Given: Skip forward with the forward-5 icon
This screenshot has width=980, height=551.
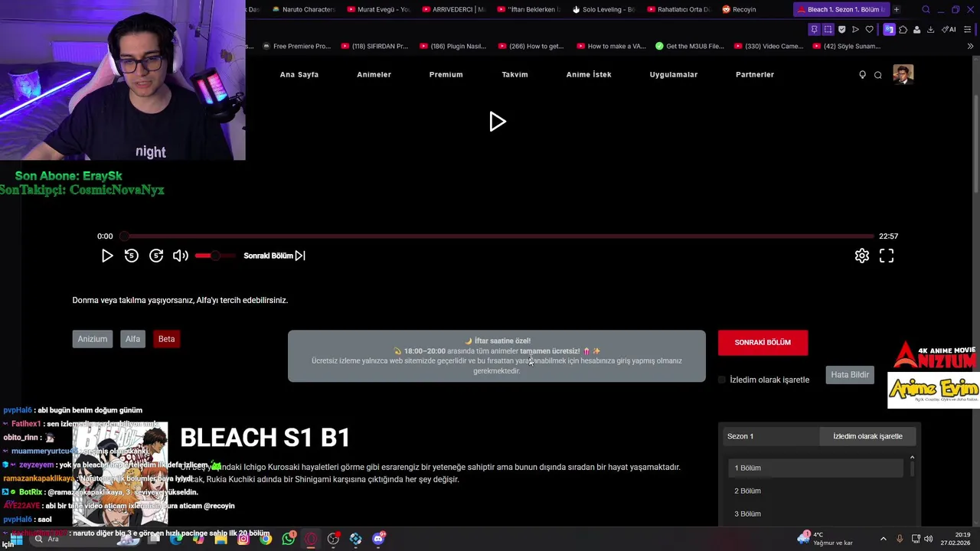Looking at the screenshot, I should [156, 256].
